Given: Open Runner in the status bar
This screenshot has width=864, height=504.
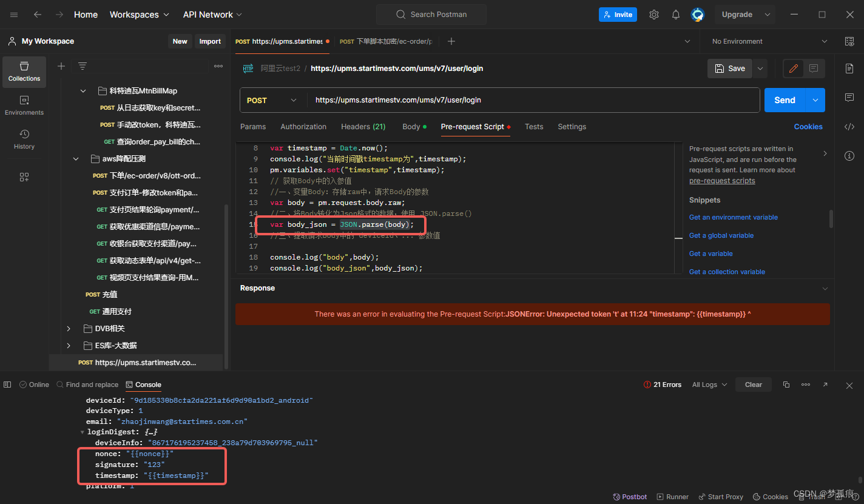Looking at the screenshot, I should pyautogui.click(x=673, y=497).
